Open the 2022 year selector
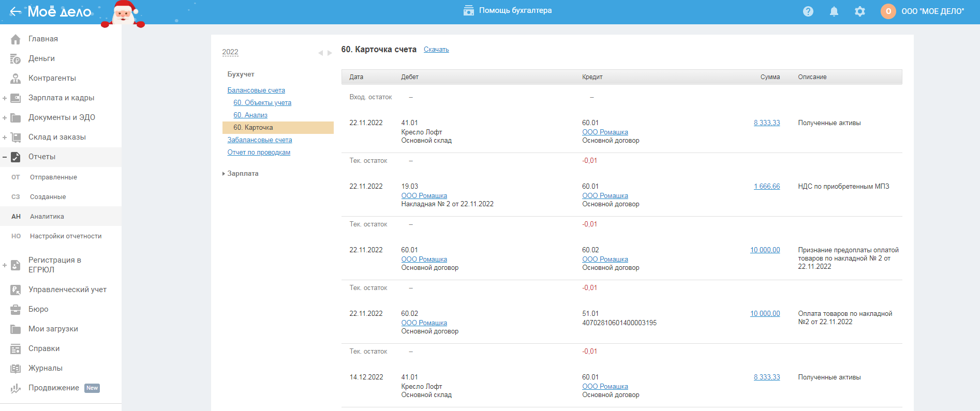 click(x=230, y=52)
